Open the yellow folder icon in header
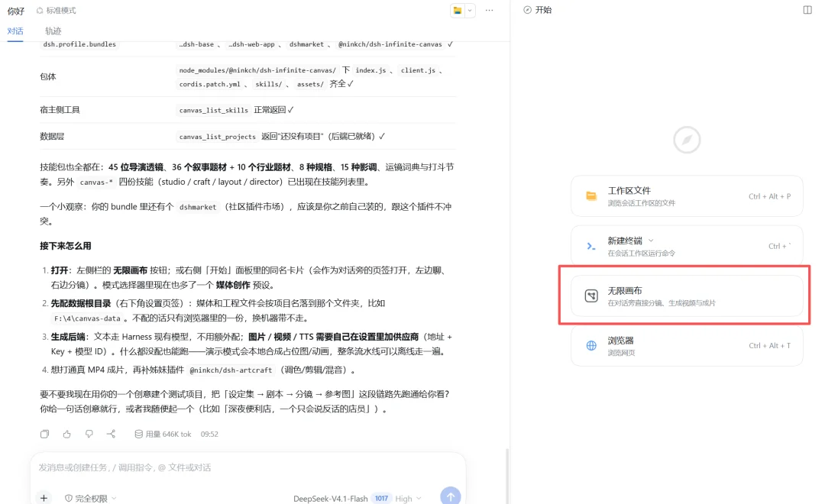The image size is (825, 504). [x=458, y=11]
